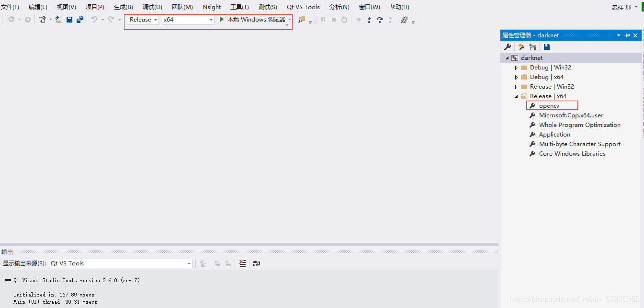
Task: Click the Navigate Backward arrow icon
Action: point(11,20)
